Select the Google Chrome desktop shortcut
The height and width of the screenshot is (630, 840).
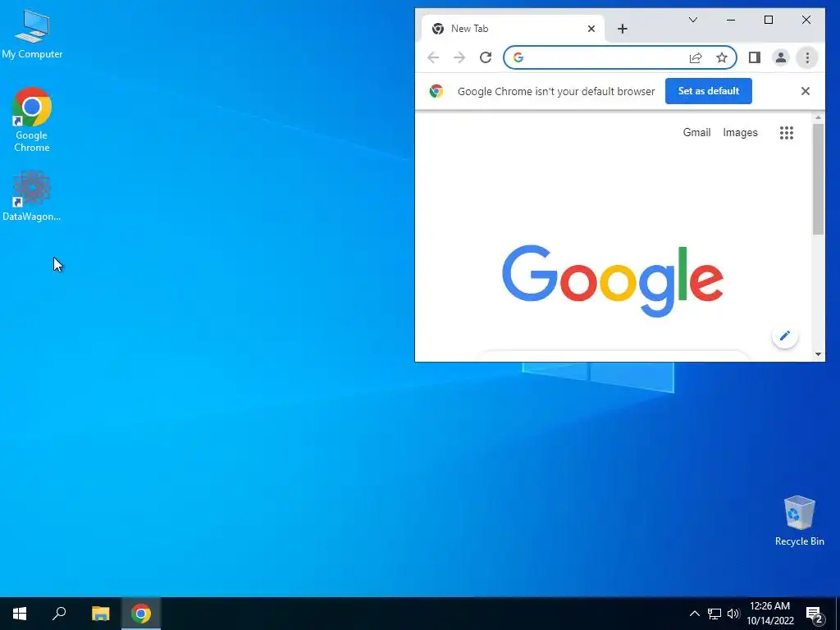pyautogui.click(x=32, y=120)
